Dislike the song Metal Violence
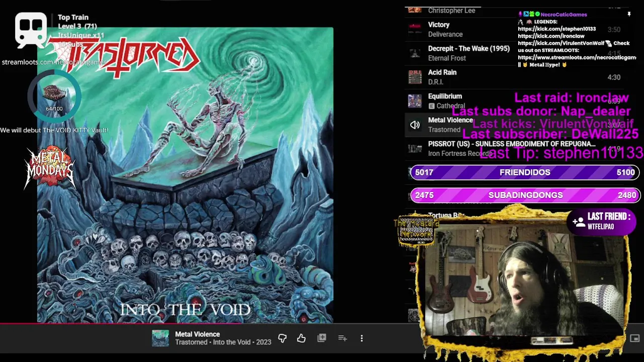Screen dimensions: 644x362 click(x=282, y=338)
